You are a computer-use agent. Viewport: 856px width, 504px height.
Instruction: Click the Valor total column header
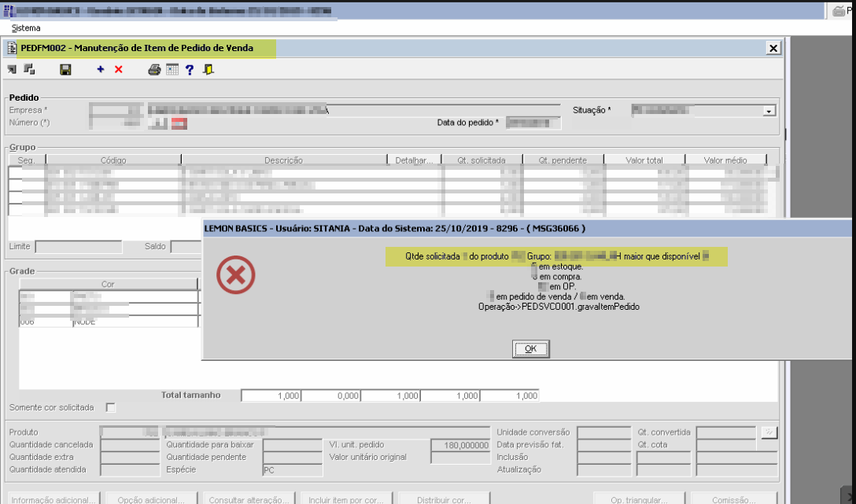click(x=644, y=160)
